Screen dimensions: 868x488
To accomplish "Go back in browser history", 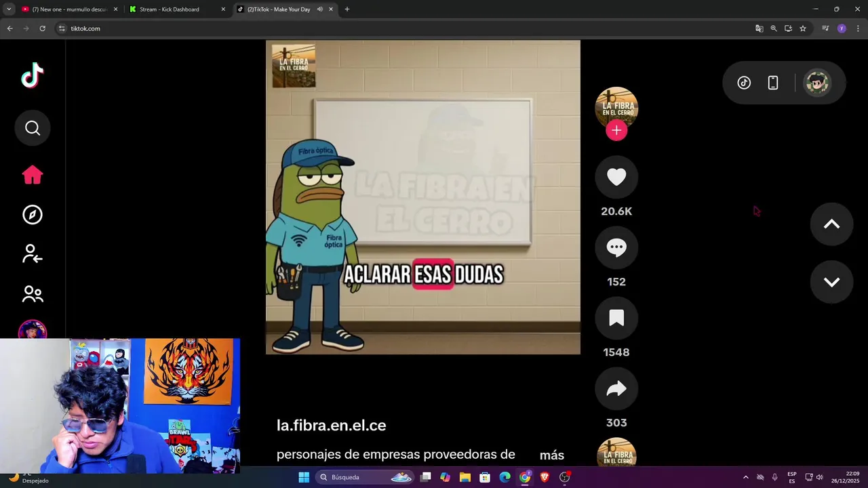I will point(9,28).
